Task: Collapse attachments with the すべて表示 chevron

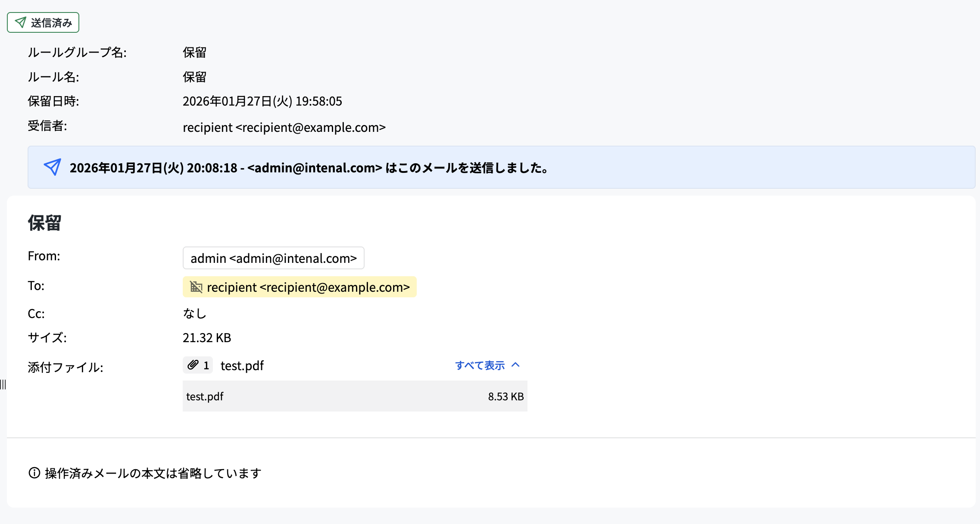Action: coord(515,365)
